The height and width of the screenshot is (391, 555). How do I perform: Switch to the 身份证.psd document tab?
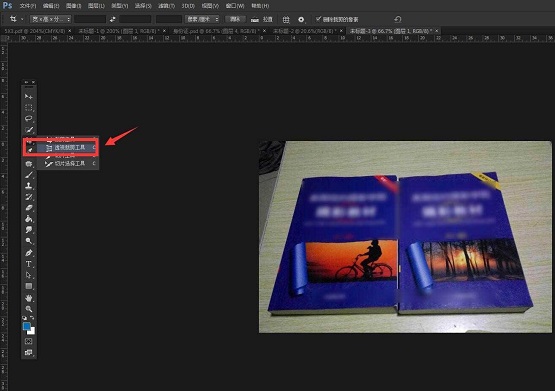(216, 31)
